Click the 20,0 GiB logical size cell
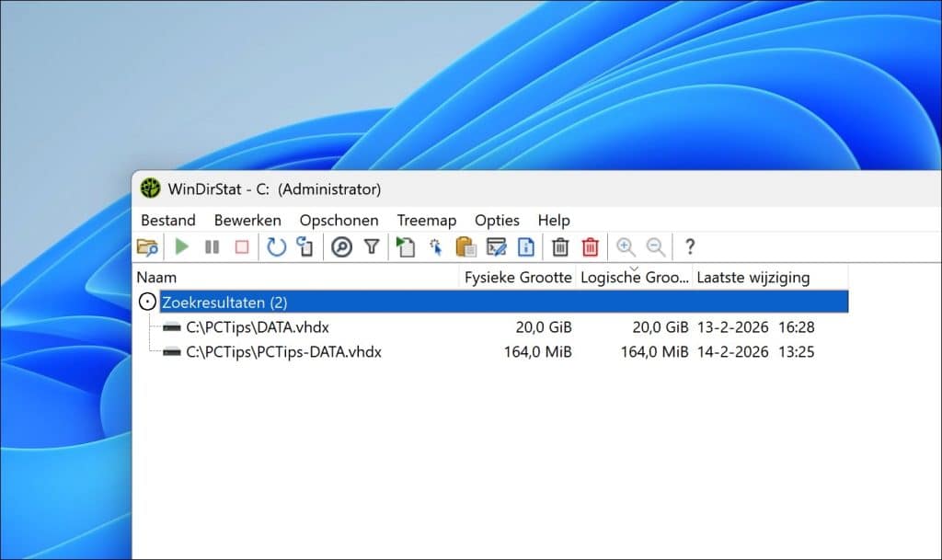Image resolution: width=942 pixels, height=560 pixels. click(661, 327)
